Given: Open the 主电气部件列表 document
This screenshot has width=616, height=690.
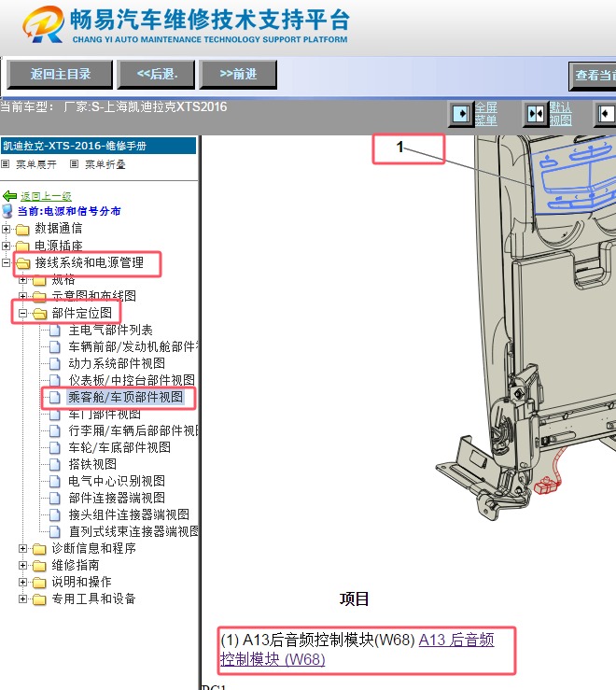Looking at the screenshot, I should [x=110, y=330].
